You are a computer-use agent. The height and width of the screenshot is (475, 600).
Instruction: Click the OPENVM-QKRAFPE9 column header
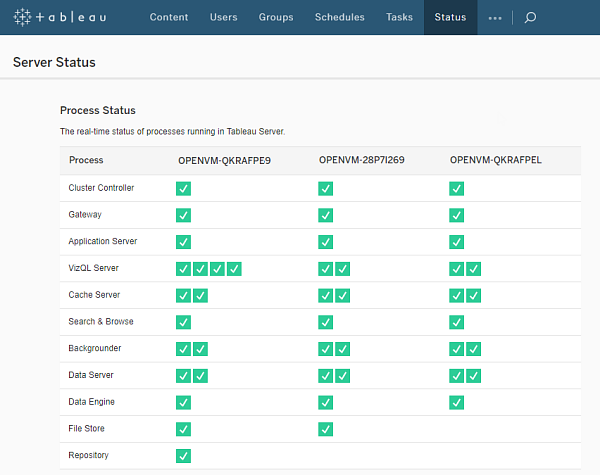pyautogui.click(x=224, y=160)
